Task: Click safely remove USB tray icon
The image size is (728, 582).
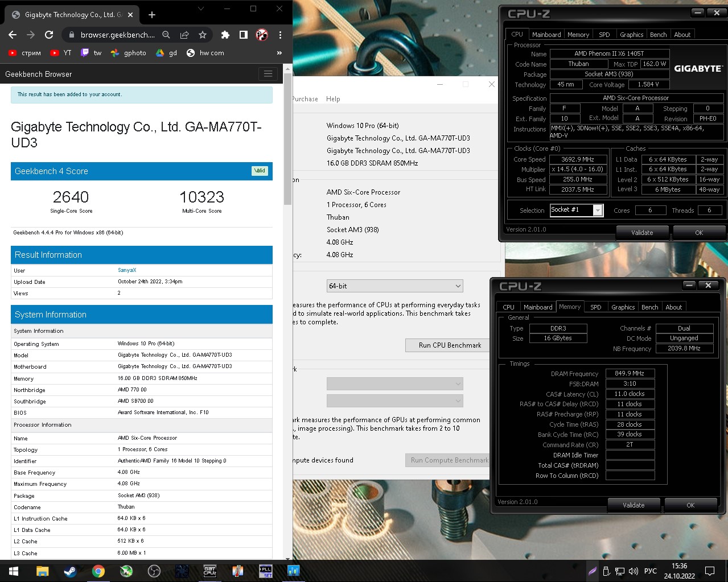Action: click(x=606, y=571)
